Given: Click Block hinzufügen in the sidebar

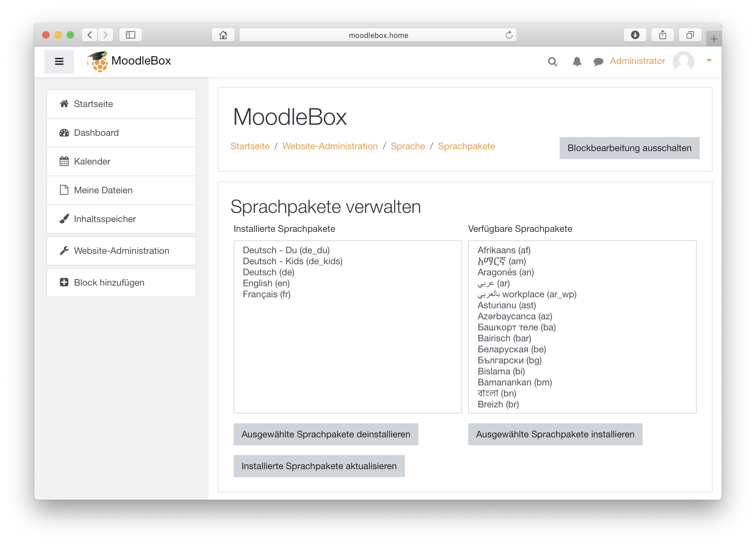Looking at the screenshot, I should (x=121, y=283).
